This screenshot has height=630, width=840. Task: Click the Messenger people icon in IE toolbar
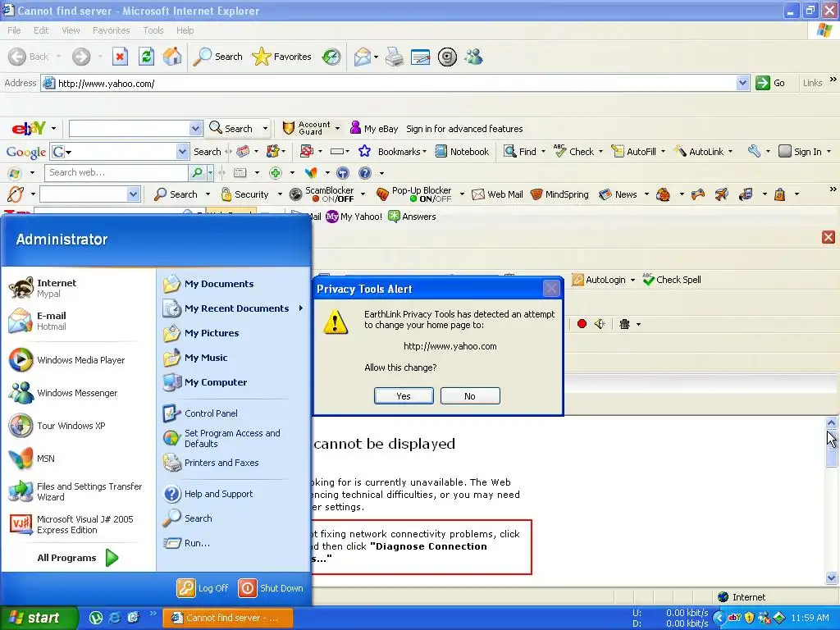point(473,57)
